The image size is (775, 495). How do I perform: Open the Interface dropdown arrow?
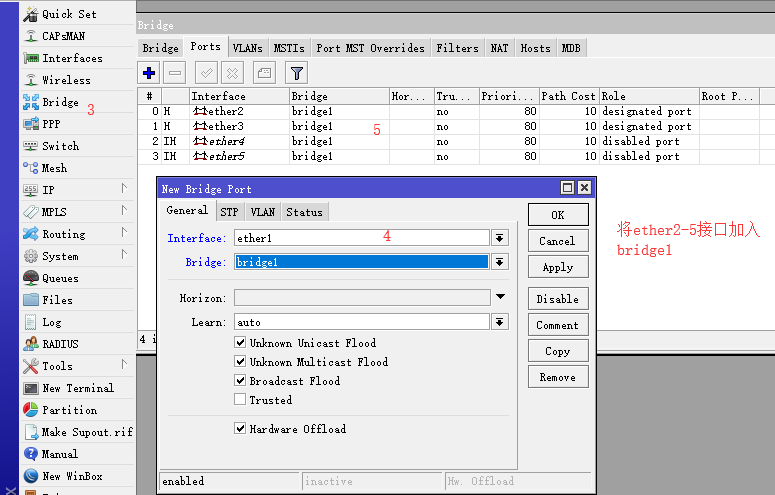click(500, 238)
